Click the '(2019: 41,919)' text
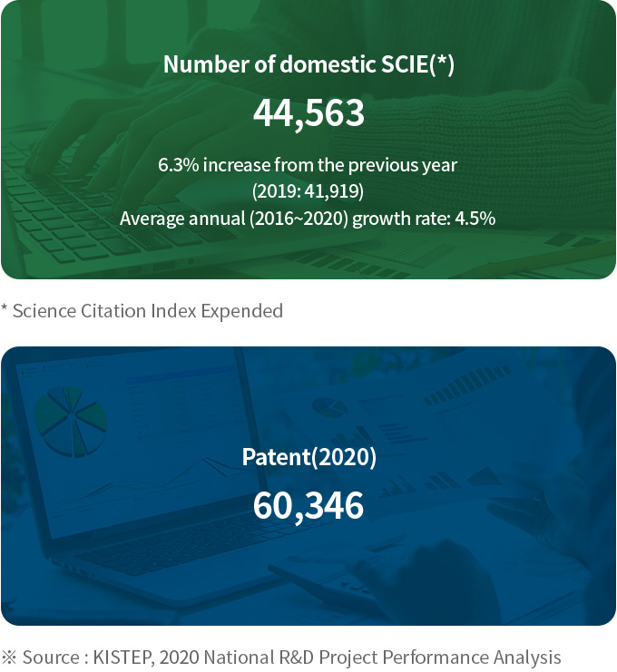The height and width of the screenshot is (672, 617). pyautogui.click(x=308, y=191)
